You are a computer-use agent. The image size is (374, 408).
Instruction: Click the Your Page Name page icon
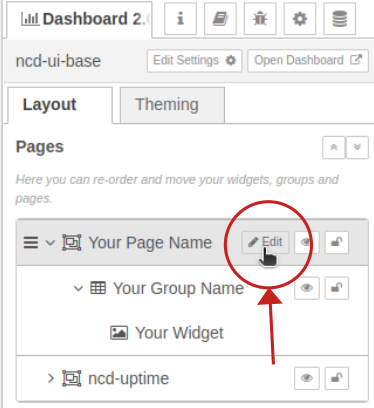click(72, 242)
